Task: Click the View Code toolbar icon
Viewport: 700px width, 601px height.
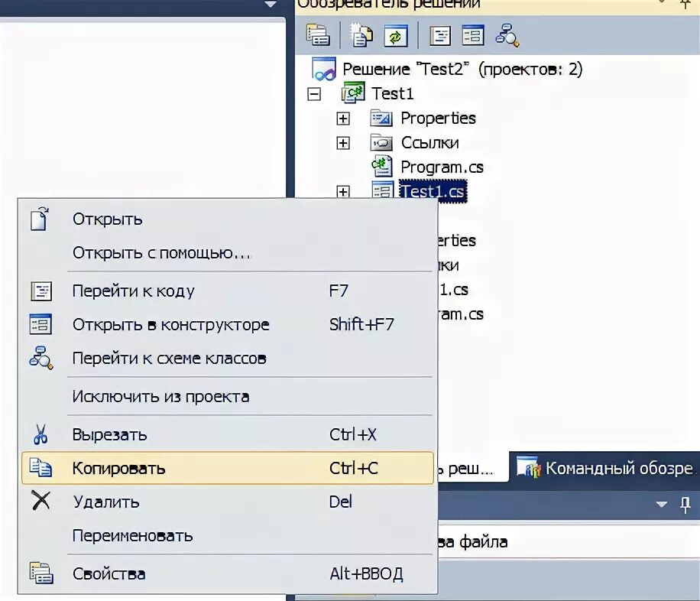Action: (440, 36)
